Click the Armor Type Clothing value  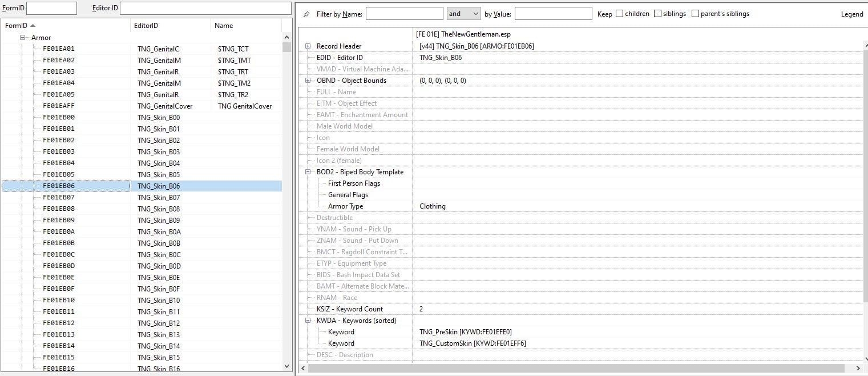433,206
